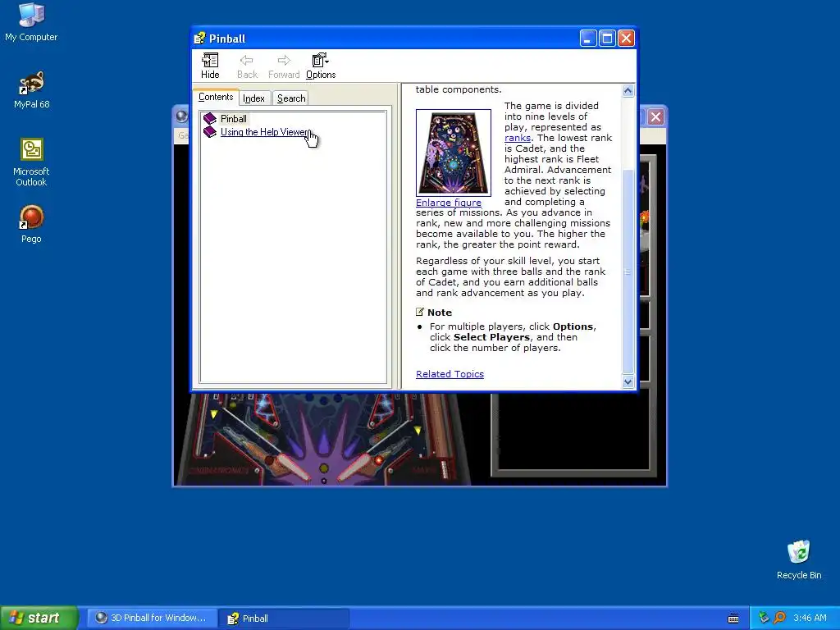The image size is (840, 630).
Task: Click the Enlarge figure link
Action: (x=449, y=203)
